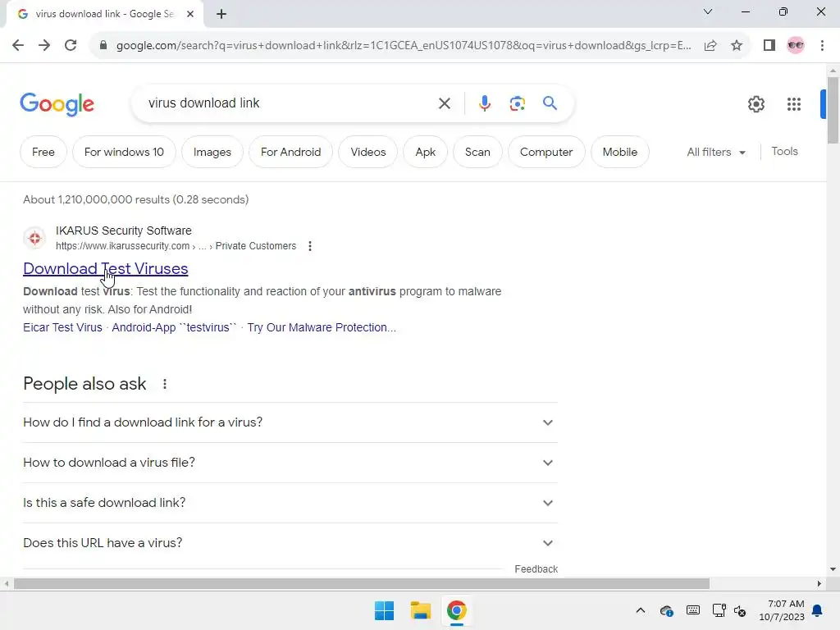Open the Eicar Test Virus sitelink
Screen dimensions: 840x630
coord(62,327)
